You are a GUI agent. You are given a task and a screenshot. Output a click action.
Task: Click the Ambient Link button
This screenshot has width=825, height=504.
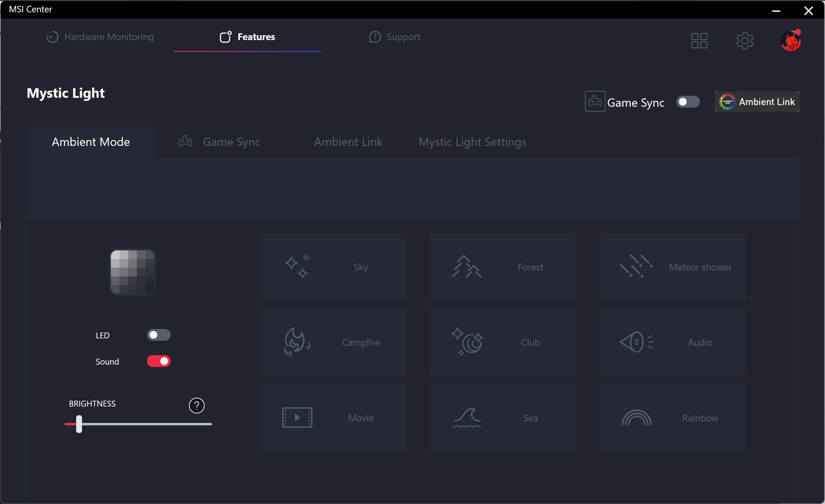tap(757, 102)
